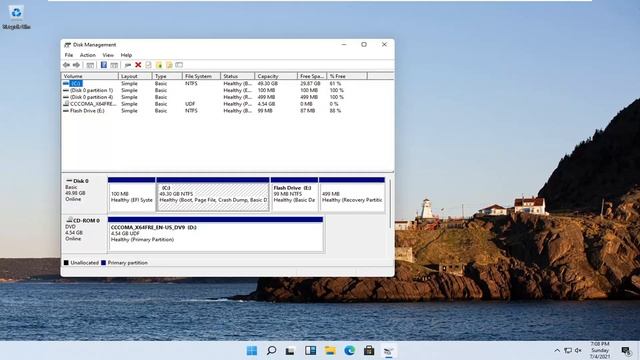The width and height of the screenshot is (640, 360).
Task: Click the Properties page icon after red X
Action: (149, 65)
